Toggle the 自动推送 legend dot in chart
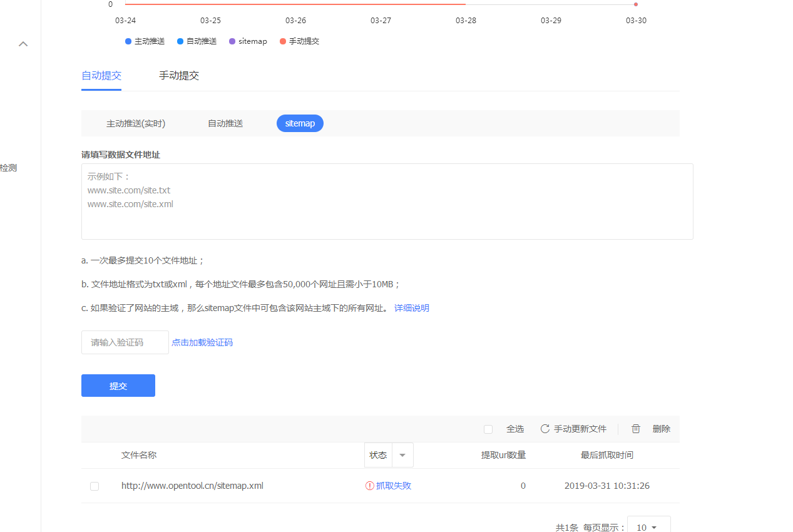 click(x=180, y=41)
